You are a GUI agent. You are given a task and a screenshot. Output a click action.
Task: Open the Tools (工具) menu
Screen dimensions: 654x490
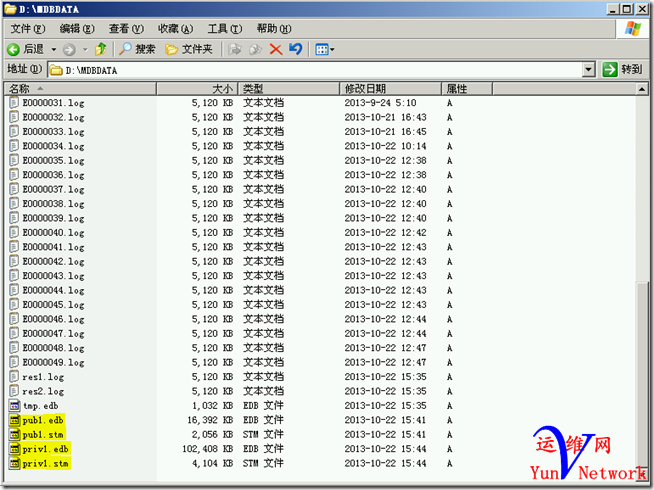pos(224,29)
